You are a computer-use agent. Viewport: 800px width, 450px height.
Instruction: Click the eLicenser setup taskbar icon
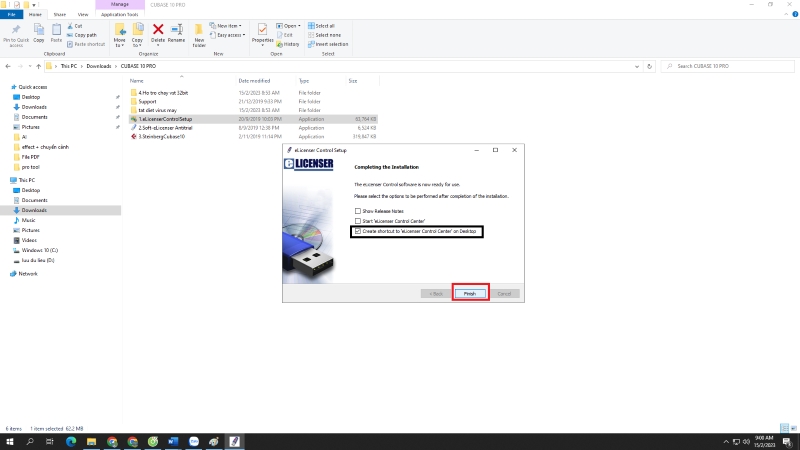click(x=234, y=441)
